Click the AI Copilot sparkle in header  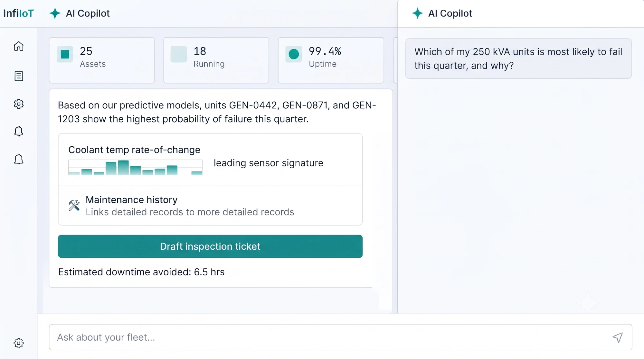pyautogui.click(x=55, y=13)
